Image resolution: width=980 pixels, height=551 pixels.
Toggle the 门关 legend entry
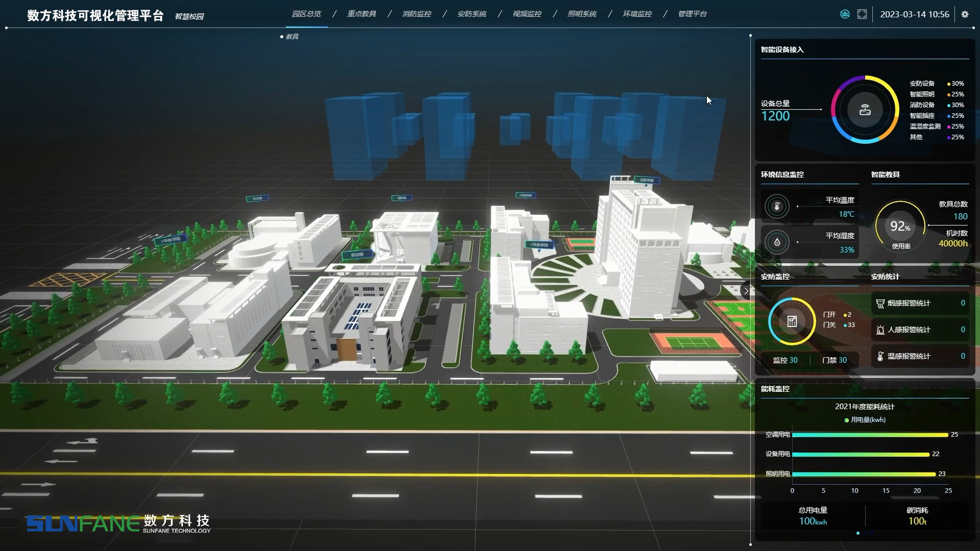[x=839, y=325]
